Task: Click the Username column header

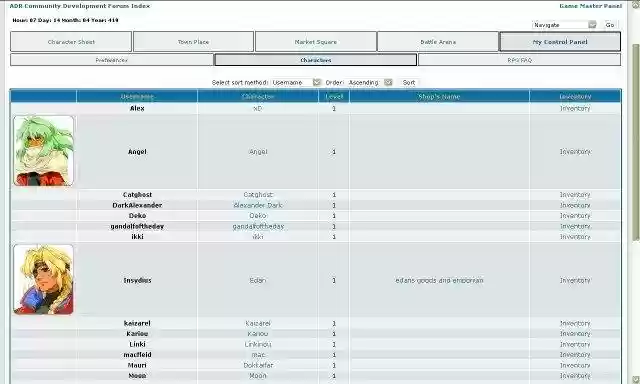Action: click(x=137, y=97)
